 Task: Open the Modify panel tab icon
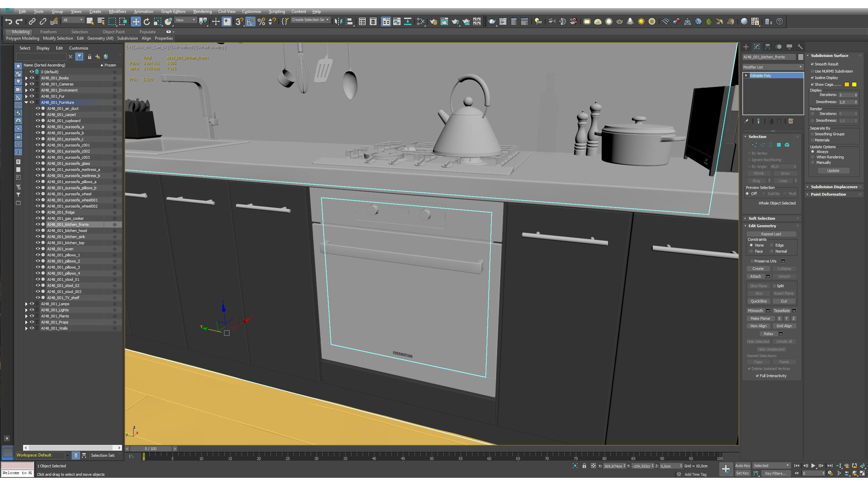(756, 47)
